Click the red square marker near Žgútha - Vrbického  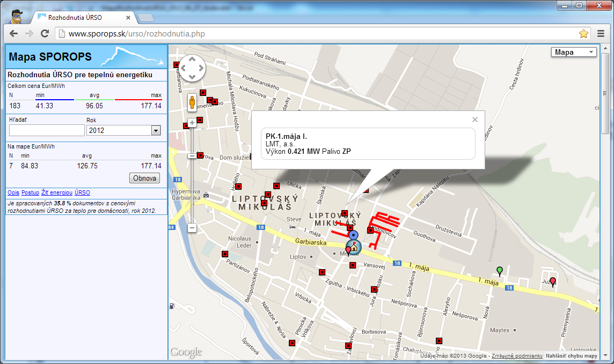pyautogui.click(x=322, y=272)
